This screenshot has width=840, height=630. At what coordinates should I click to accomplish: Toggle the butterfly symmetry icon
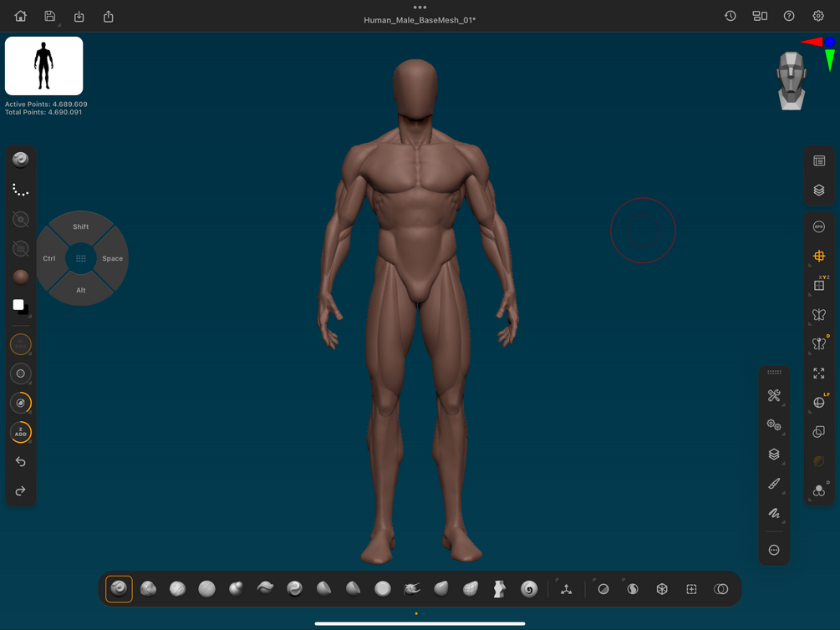coord(819,314)
